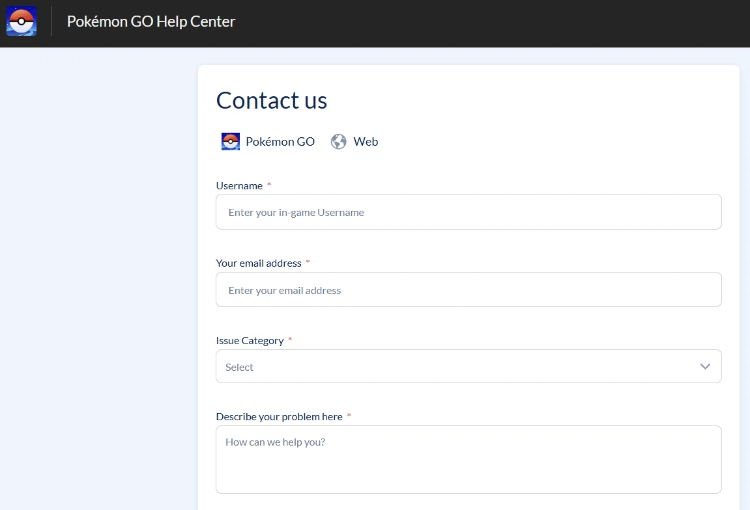This screenshot has height=510, width=750.
Task: Open the Issue Category Select dropdown
Action: coord(469,366)
